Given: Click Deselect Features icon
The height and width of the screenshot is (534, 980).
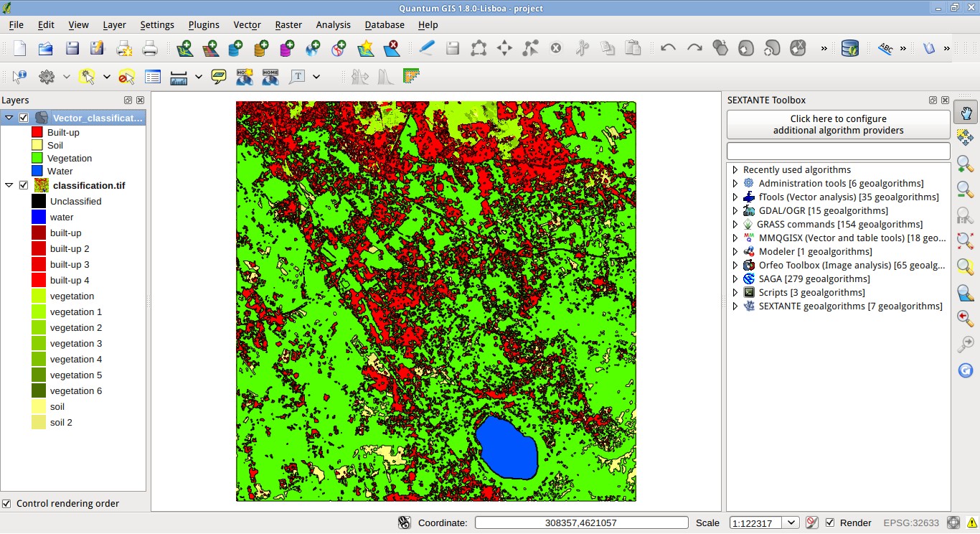Looking at the screenshot, I should tap(126, 76).
